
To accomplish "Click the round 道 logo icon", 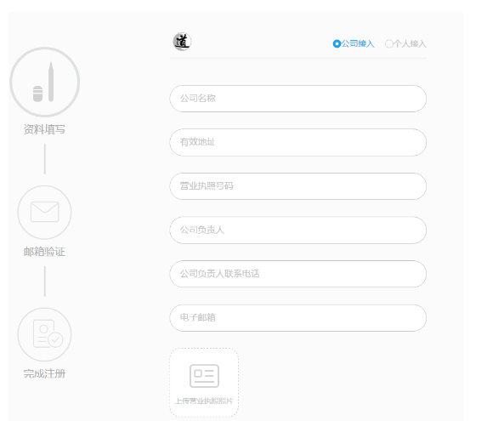I will click(182, 42).
